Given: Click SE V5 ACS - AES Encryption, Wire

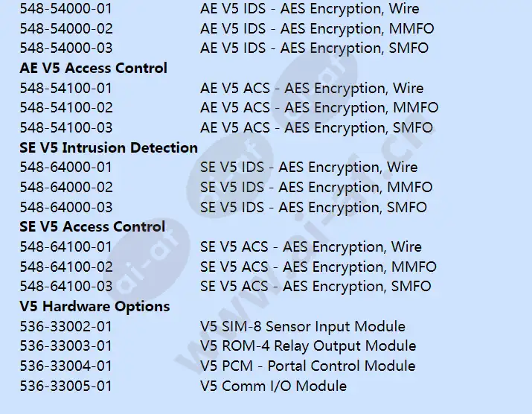Looking at the screenshot, I should (x=311, y=247).
